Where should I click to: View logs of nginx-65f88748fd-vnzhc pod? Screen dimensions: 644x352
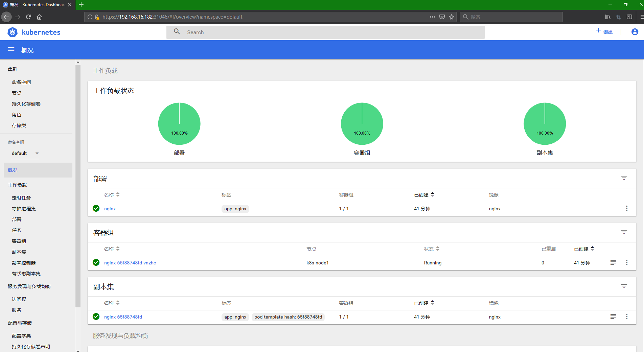point(613,262)
